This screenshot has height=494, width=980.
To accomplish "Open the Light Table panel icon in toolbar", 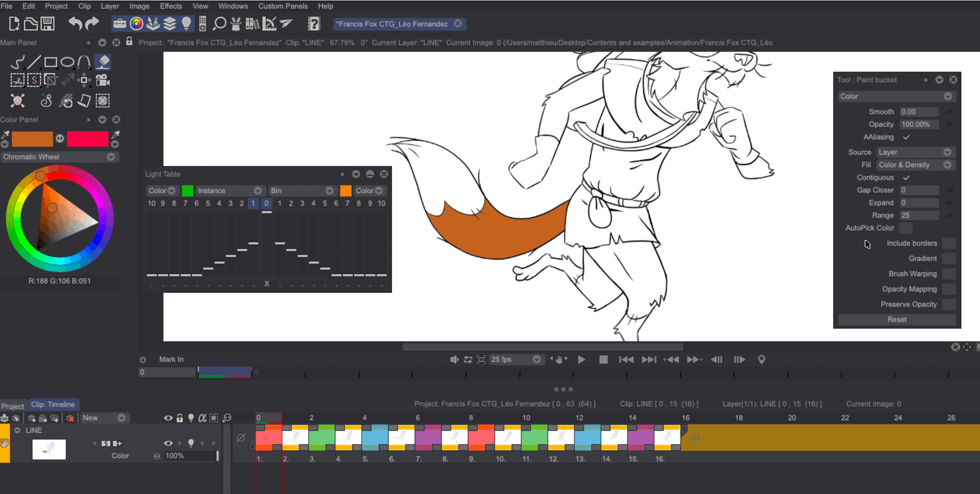I will 186,24.
